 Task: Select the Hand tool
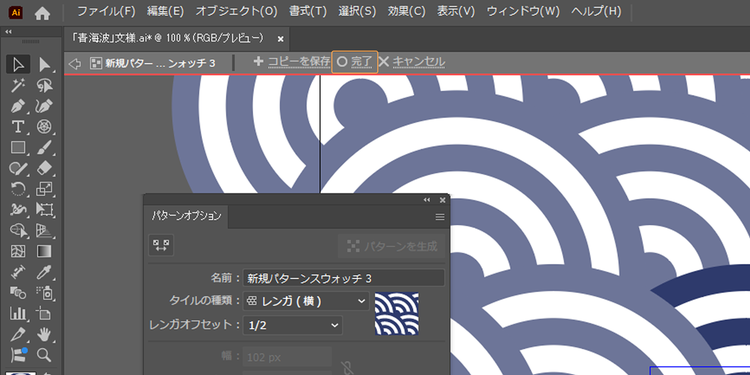44,334
